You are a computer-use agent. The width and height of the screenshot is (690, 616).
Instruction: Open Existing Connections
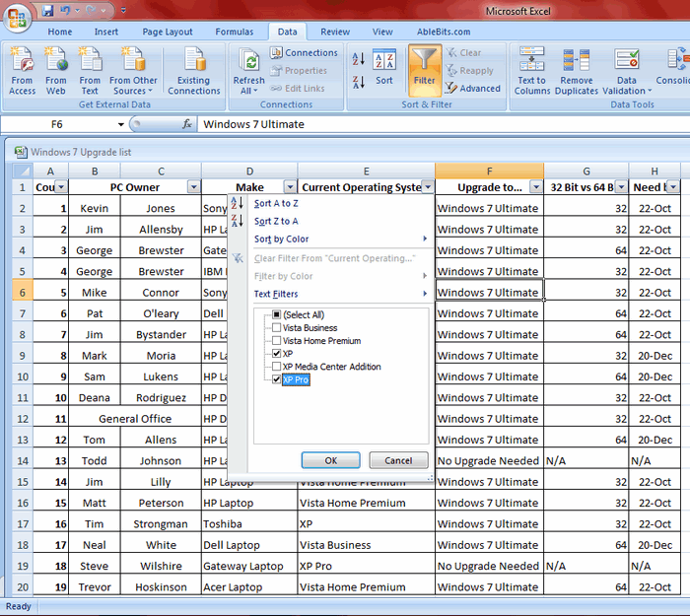coord(193,71)
